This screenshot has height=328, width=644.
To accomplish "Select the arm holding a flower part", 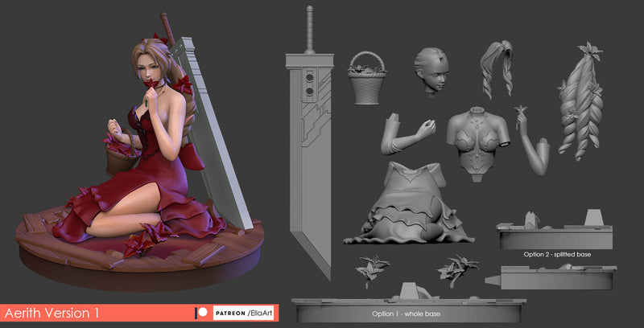I will (x=531, y=141).
